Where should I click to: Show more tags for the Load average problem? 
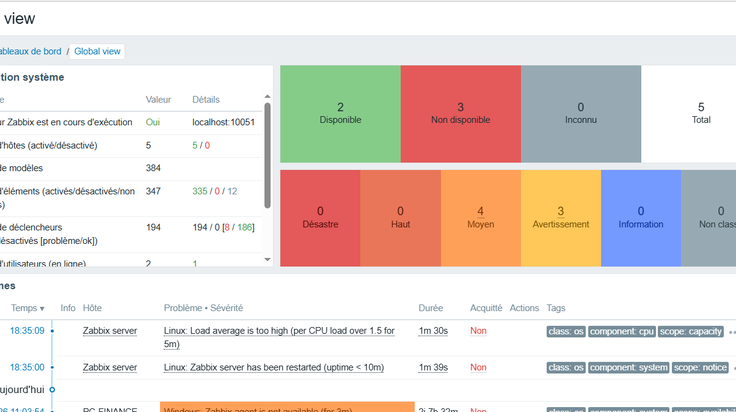732,332
